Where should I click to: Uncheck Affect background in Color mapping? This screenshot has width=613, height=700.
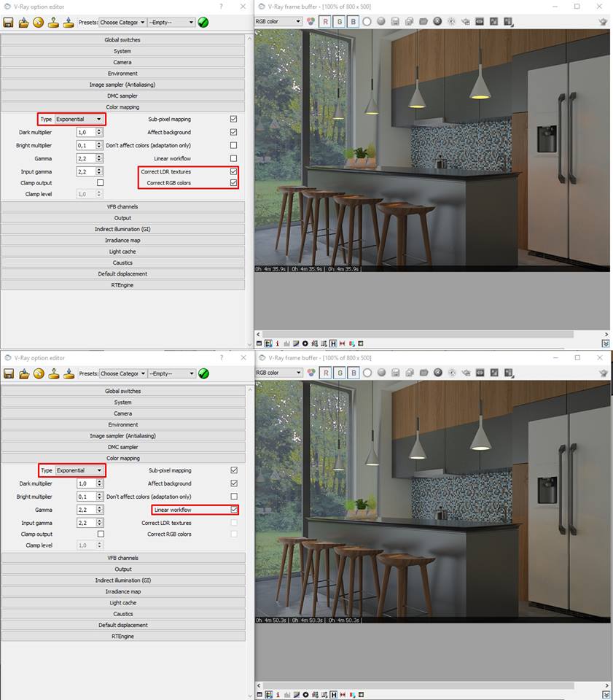pyautogui.click(x=233, y=132)
